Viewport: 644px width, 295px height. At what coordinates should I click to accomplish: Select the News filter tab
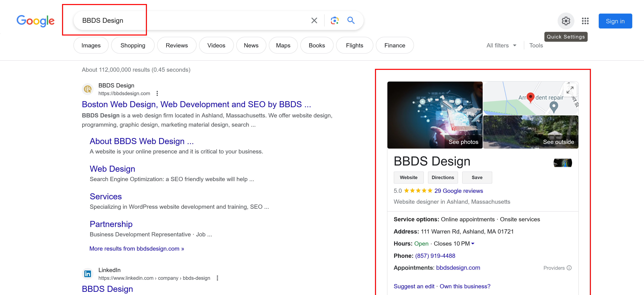click(251, 45)
